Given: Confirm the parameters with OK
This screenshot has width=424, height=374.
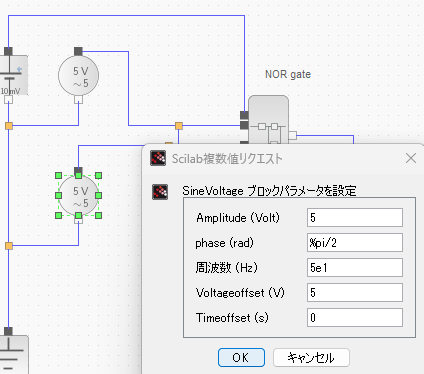Looking at the screenshot, I should [x=241, y=358].
